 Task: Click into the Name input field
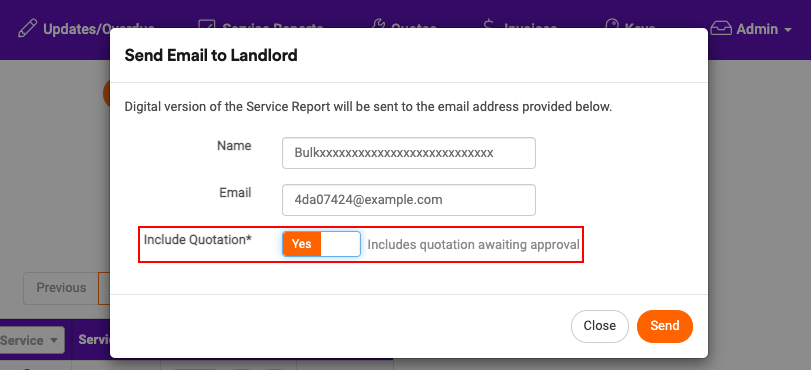(x=409, y=153)
